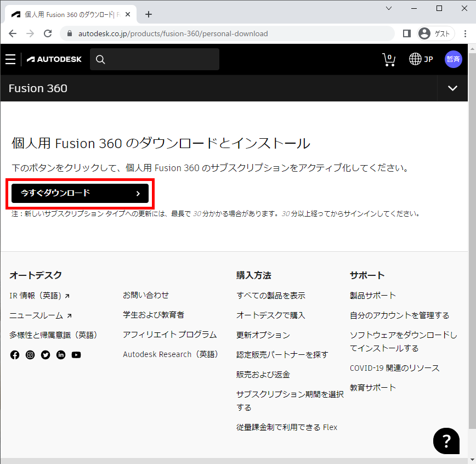476x464 pixels.
Task: Open the guest profile menu
Action: point(436,33)
